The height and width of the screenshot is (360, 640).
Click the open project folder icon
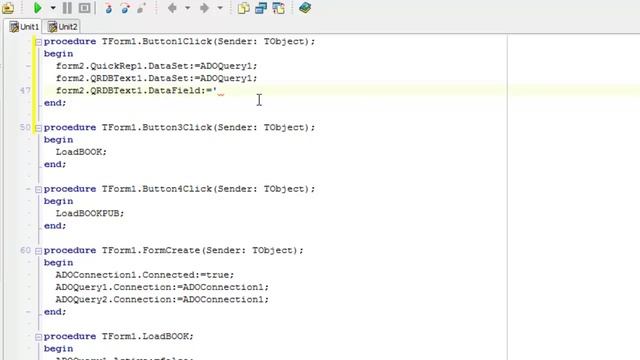pyautogui.click(x=8, y=8)
